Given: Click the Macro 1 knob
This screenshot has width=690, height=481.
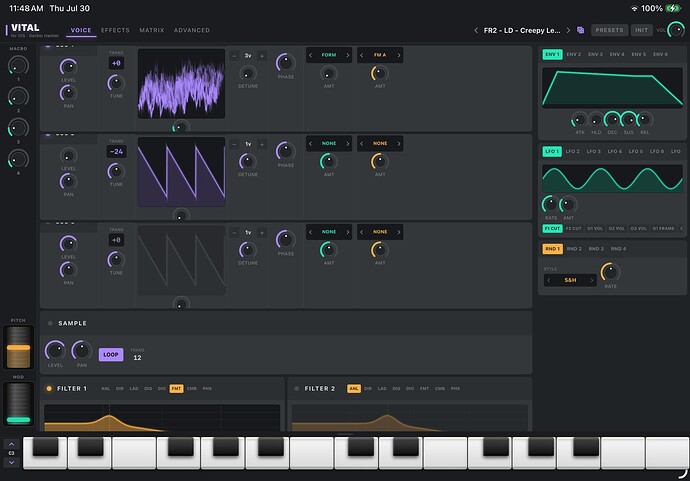Looking at the screenshot, I should point(18,66).
